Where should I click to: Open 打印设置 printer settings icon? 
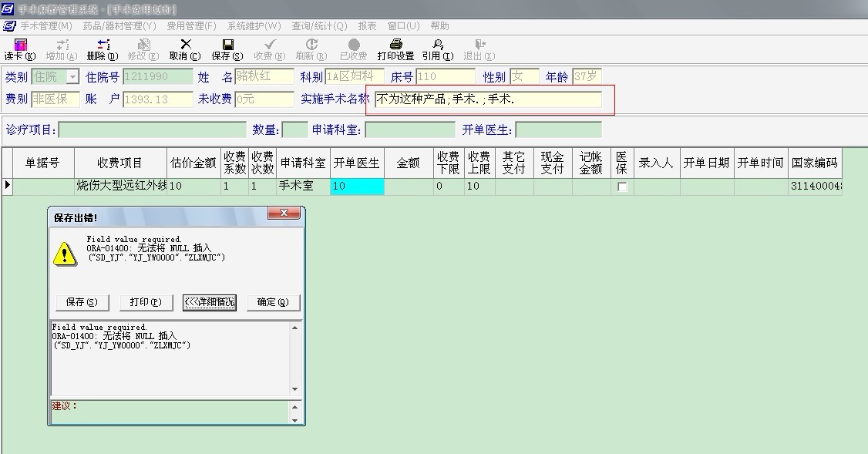pyautogui.click(x=395, y=45)
